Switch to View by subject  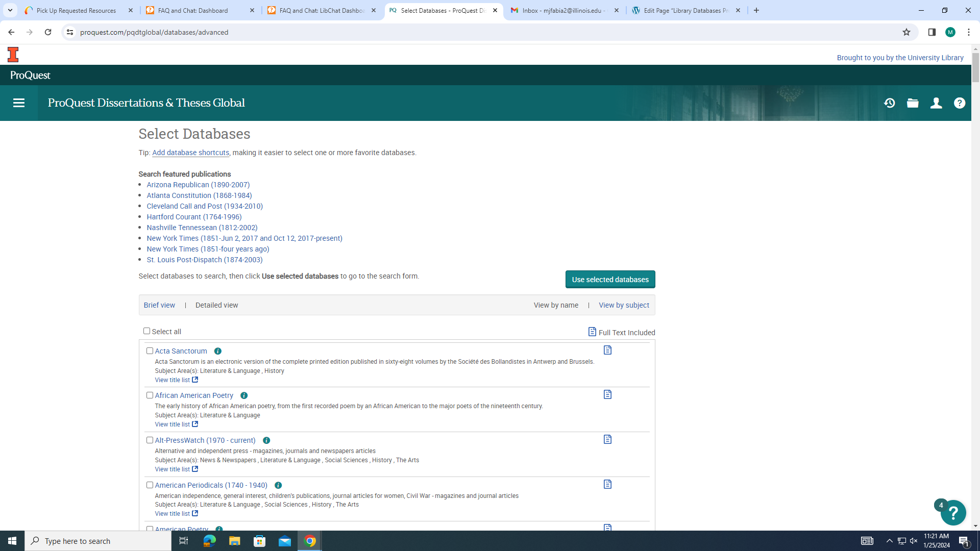624,305
